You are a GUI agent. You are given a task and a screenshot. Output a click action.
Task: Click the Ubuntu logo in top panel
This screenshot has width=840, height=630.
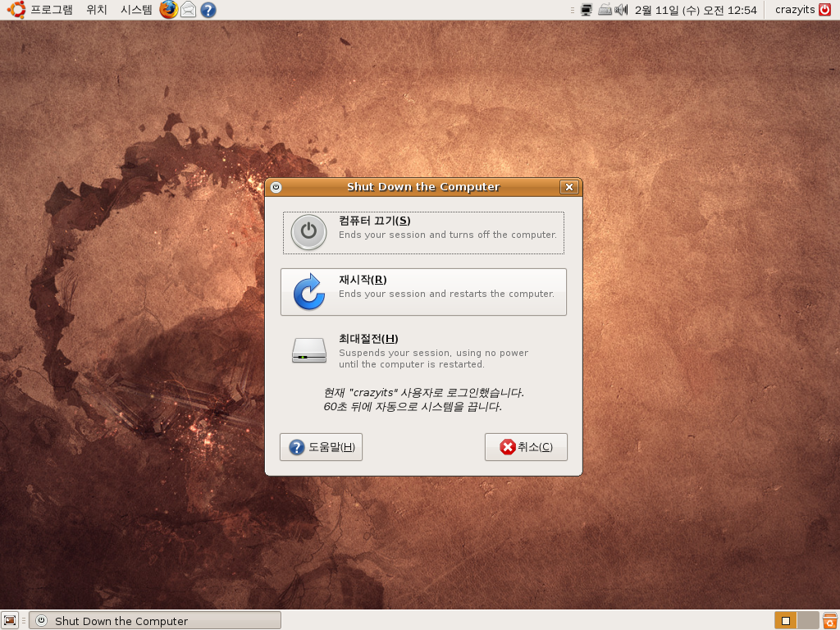point(16,10)
